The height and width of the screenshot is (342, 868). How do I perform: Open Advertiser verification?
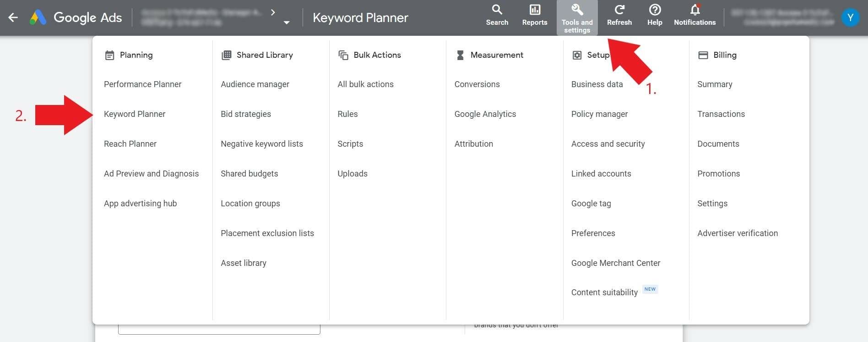738,233
